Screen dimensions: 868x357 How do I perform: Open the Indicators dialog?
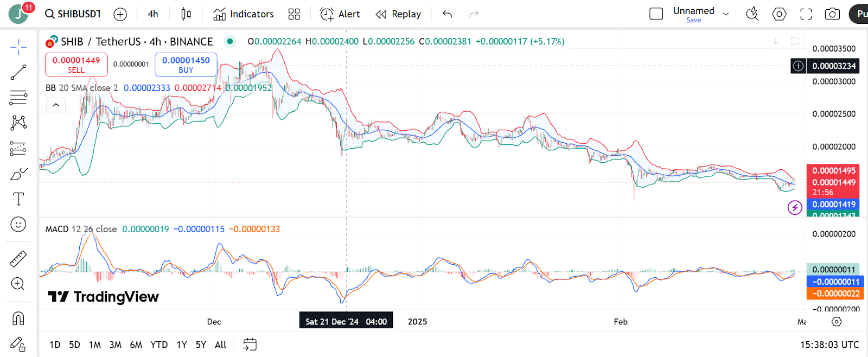[244, 14]
